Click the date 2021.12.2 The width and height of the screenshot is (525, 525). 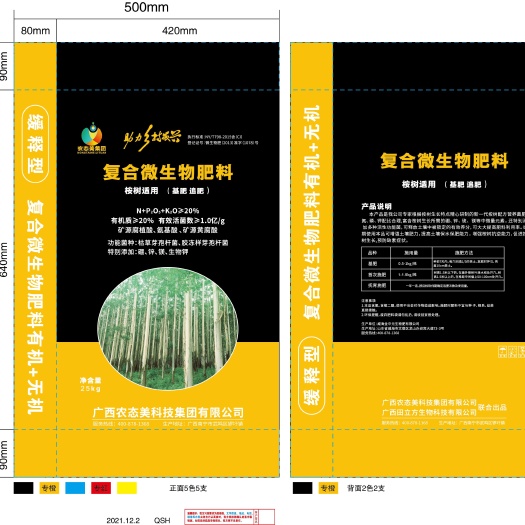point(123,520)
